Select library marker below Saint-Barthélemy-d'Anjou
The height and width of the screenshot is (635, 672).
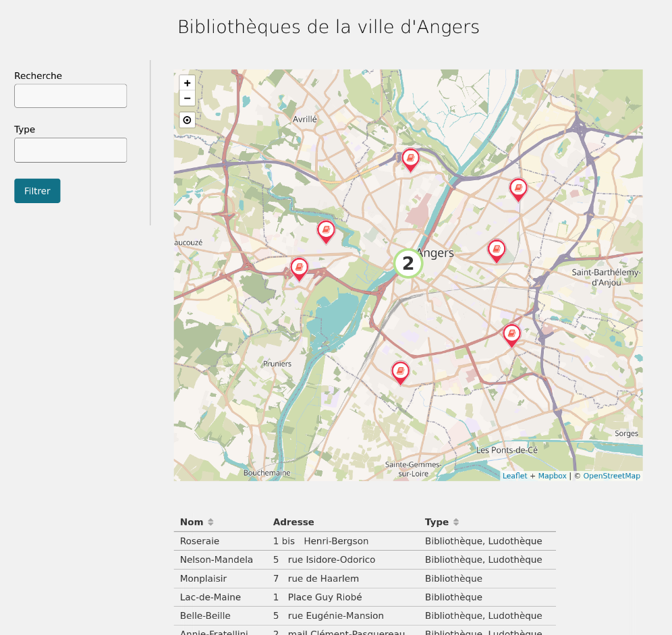pos(511,336)
